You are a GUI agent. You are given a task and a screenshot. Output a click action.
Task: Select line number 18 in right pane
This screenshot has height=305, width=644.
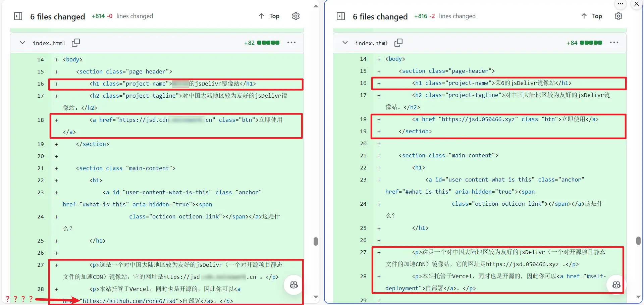click(x=363, y=119)
